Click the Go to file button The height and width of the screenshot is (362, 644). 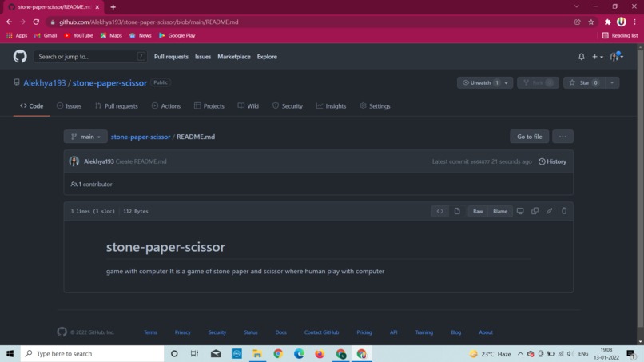click(x=530, y=137)
